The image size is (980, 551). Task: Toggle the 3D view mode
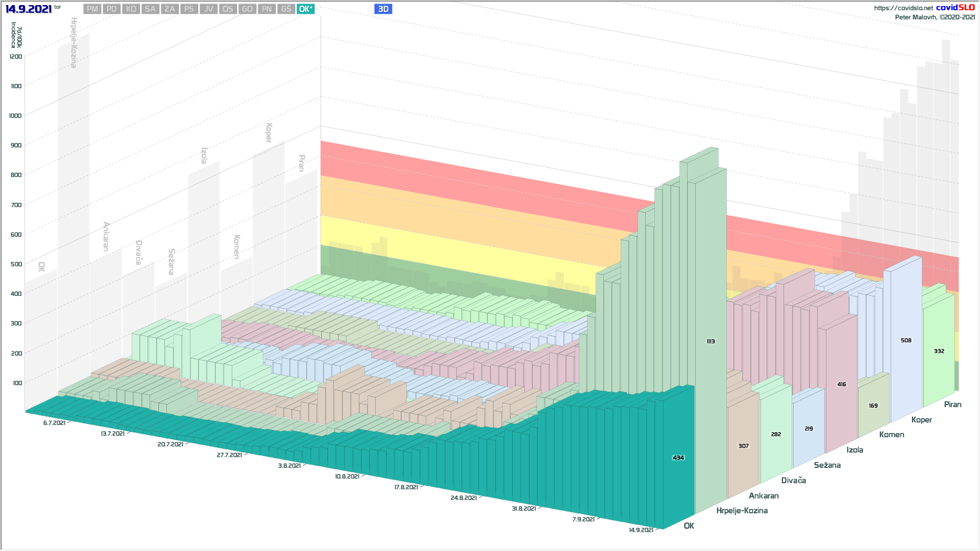coord(383,9)
